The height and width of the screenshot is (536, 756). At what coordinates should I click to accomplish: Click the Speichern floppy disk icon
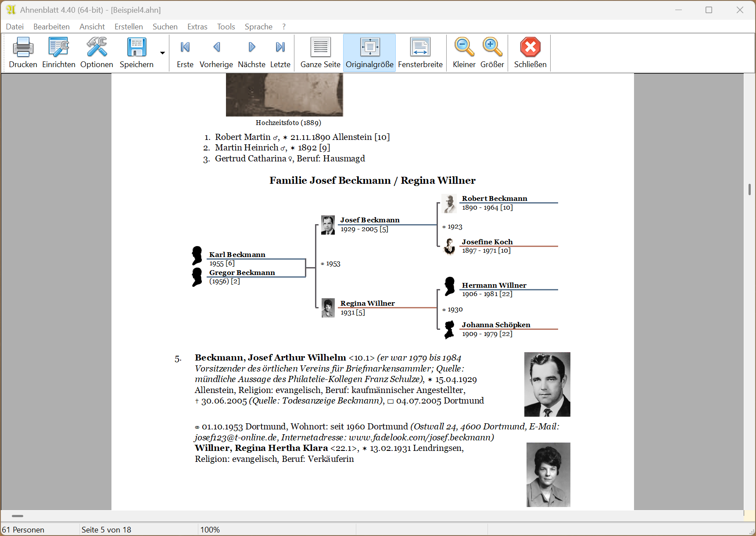coord(136,47)
